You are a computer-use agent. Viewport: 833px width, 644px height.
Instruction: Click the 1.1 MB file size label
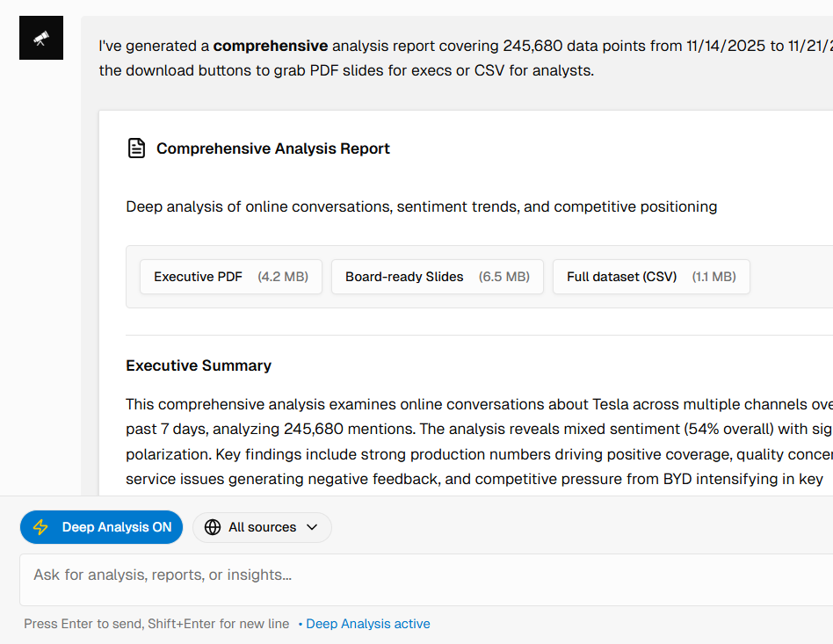(x=713, y=277)
